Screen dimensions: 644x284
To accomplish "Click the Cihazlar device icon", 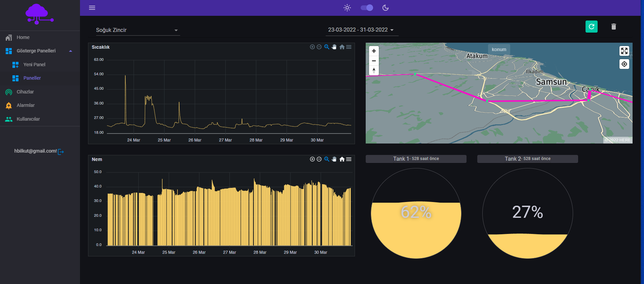I will point(9,92).
